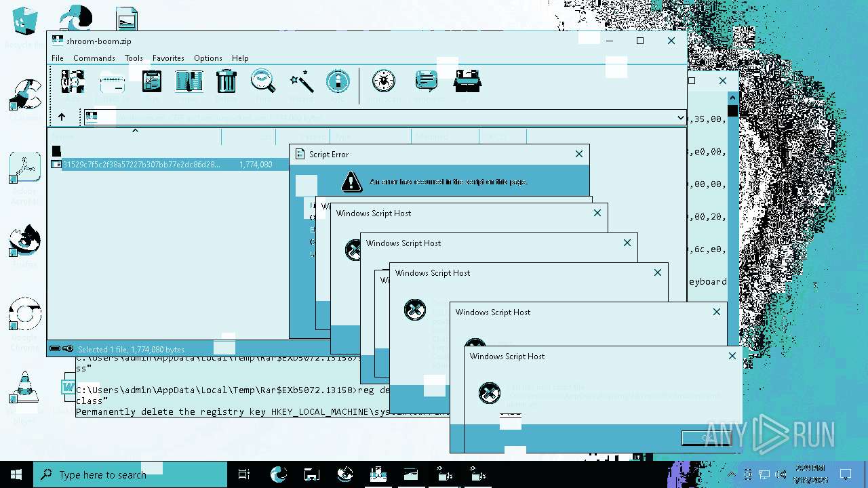Screen dimensions: 868x488
Task: Open Microsoft Edge desktop shortcut
Action: click(x=76, y=19)
